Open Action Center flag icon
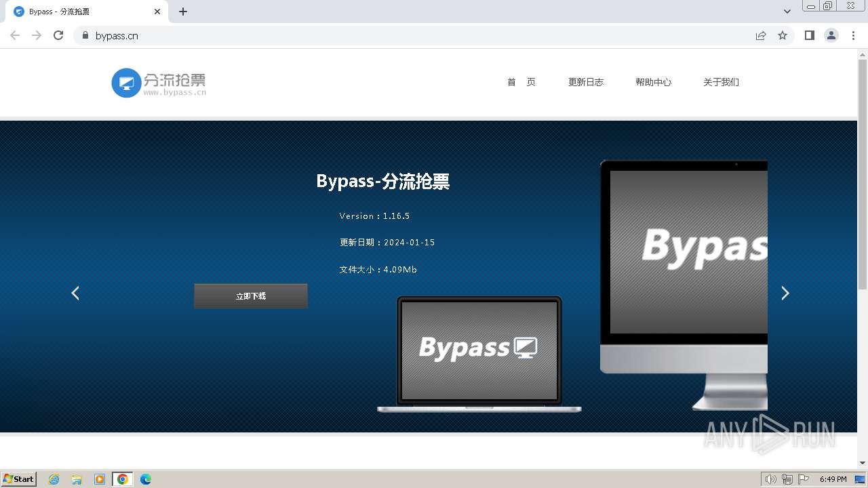 pos(804,479)
